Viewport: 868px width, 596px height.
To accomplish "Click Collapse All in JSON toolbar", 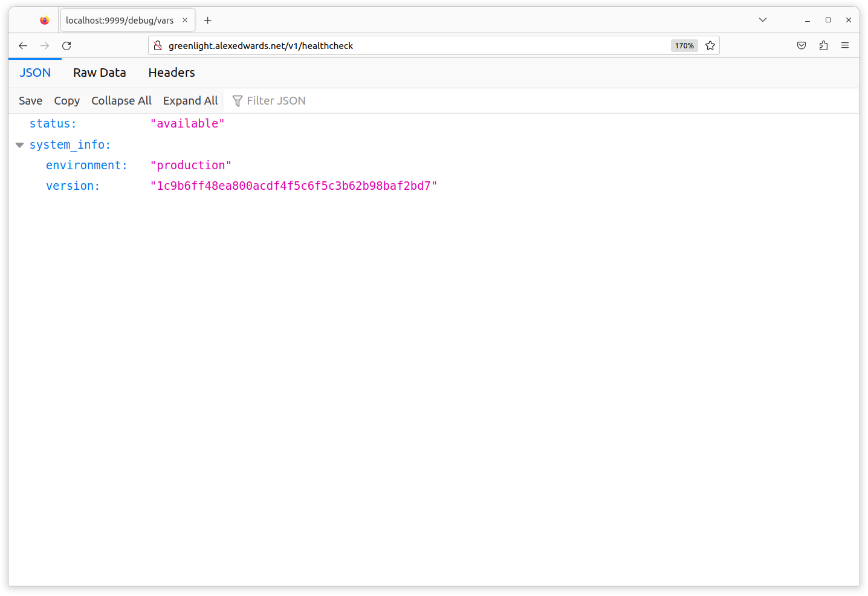I will (x=121, y=101).
